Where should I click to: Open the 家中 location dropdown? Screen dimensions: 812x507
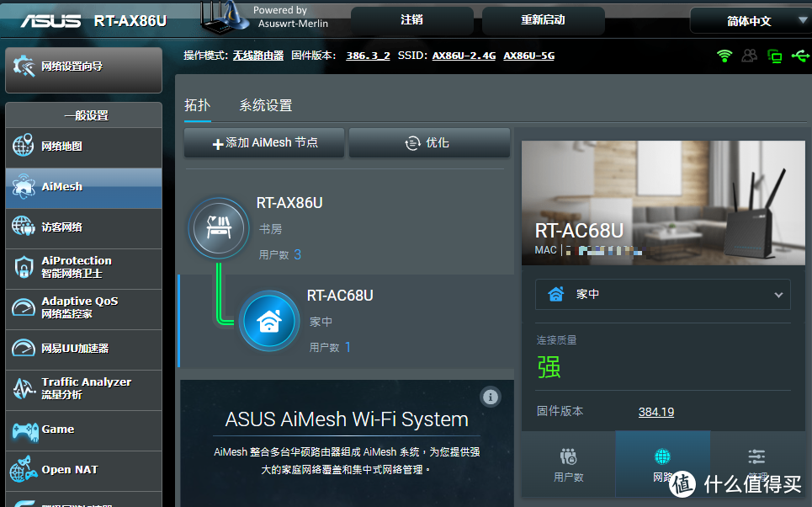click(x=663, y=294)
